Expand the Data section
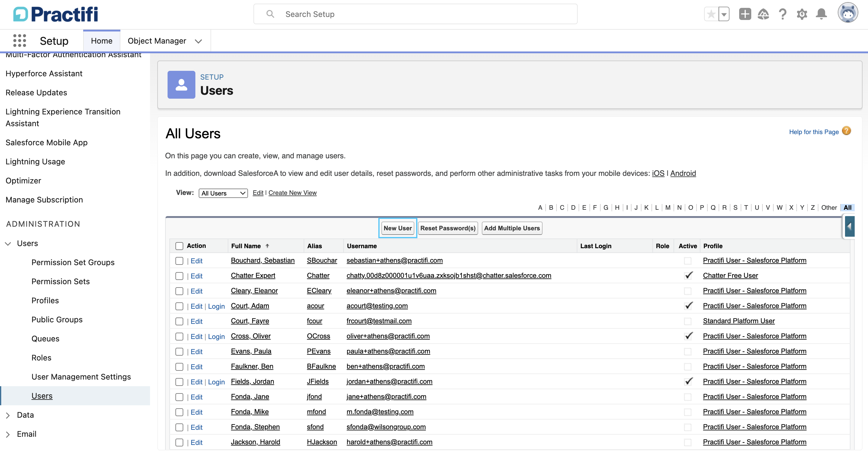 point(8,415)
